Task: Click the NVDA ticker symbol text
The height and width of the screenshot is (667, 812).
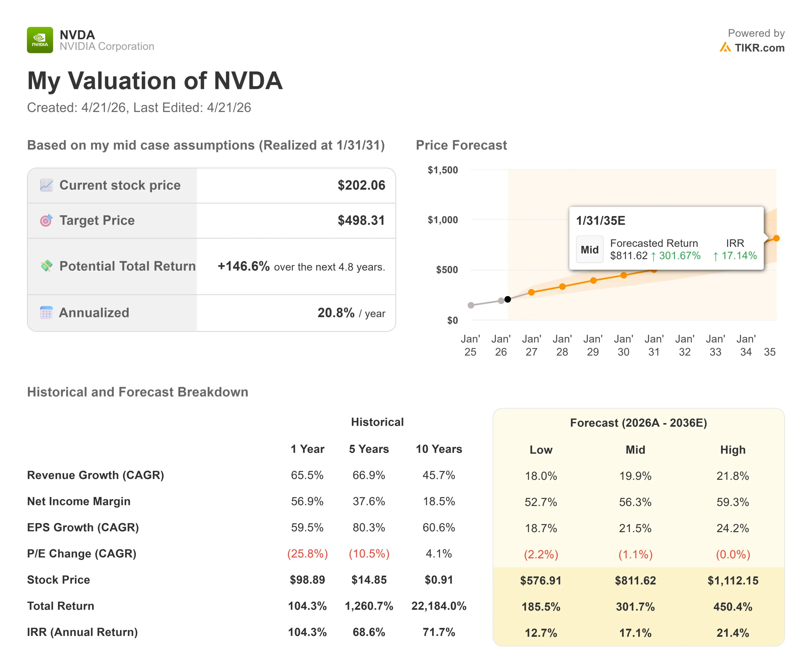Action: click(77, 35)
